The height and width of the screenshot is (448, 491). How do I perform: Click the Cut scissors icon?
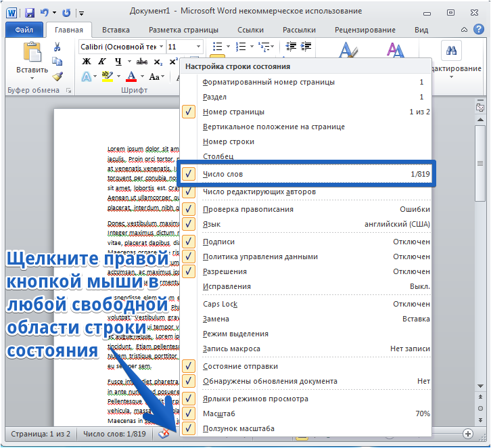click(x=57, y=47)
